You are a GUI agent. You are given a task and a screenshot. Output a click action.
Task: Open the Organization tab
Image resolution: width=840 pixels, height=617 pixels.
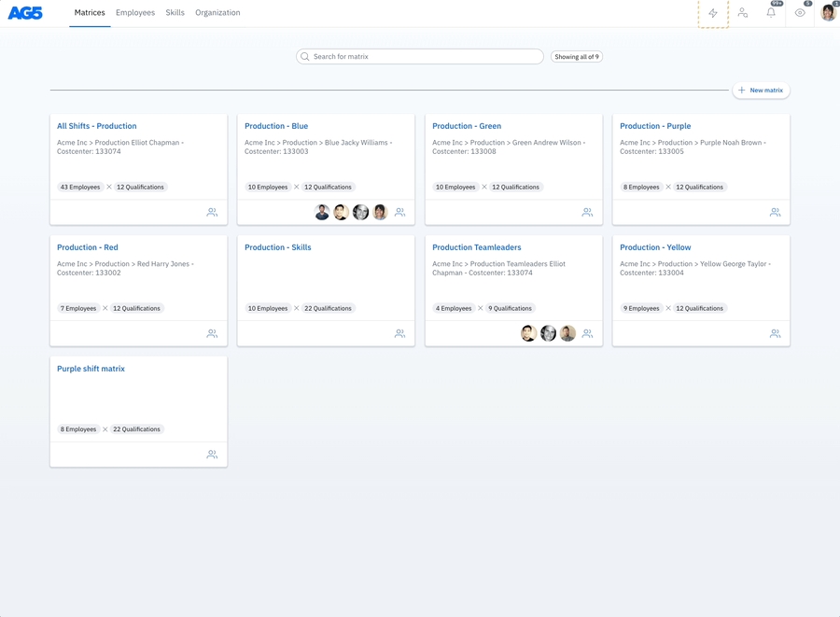pyautogui.click(x=217, y=13)
